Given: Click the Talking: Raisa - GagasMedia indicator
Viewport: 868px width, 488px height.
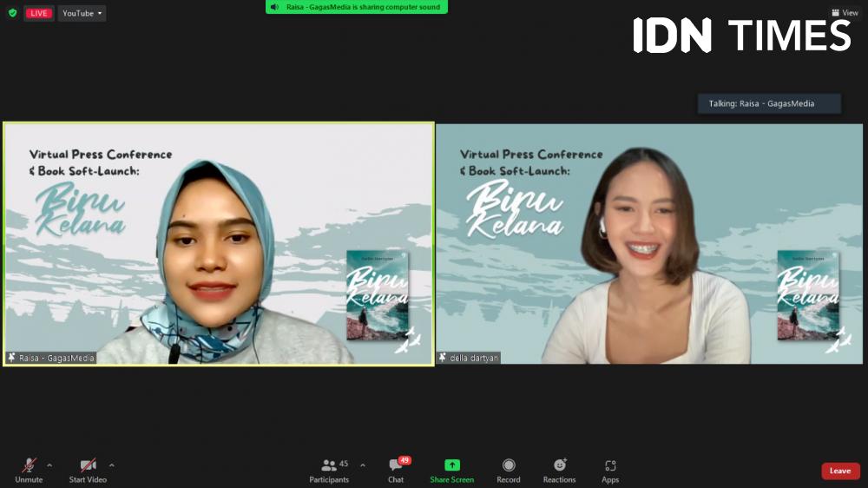Looking at the screenshot, I should pos(769,103).
